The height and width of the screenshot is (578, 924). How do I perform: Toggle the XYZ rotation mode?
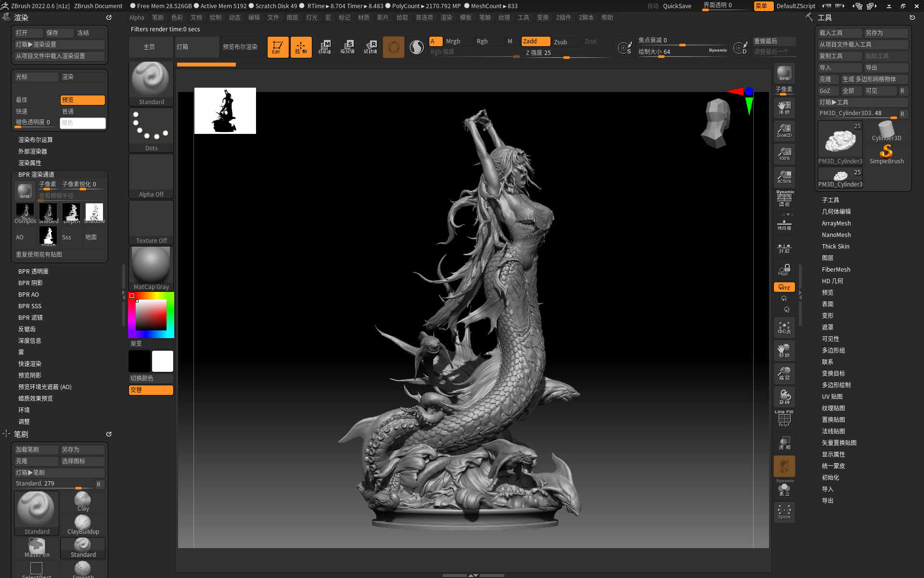point(784,287)
